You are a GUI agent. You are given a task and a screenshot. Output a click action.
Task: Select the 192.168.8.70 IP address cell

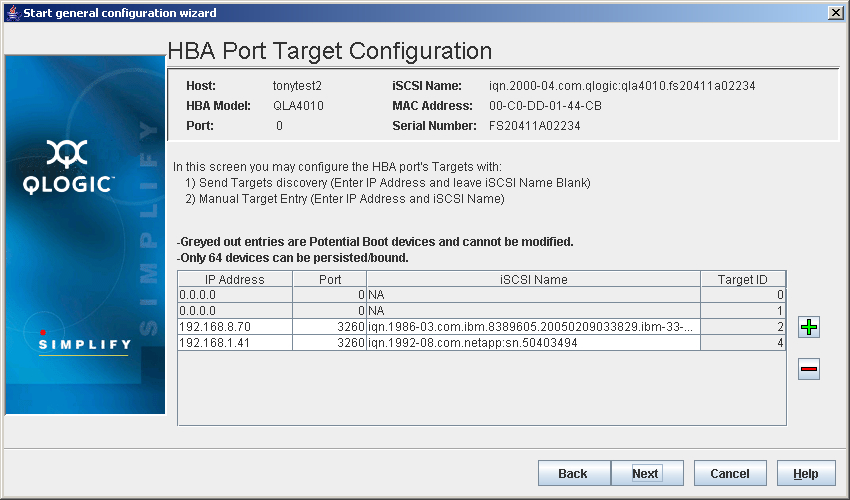coord(235,327)
